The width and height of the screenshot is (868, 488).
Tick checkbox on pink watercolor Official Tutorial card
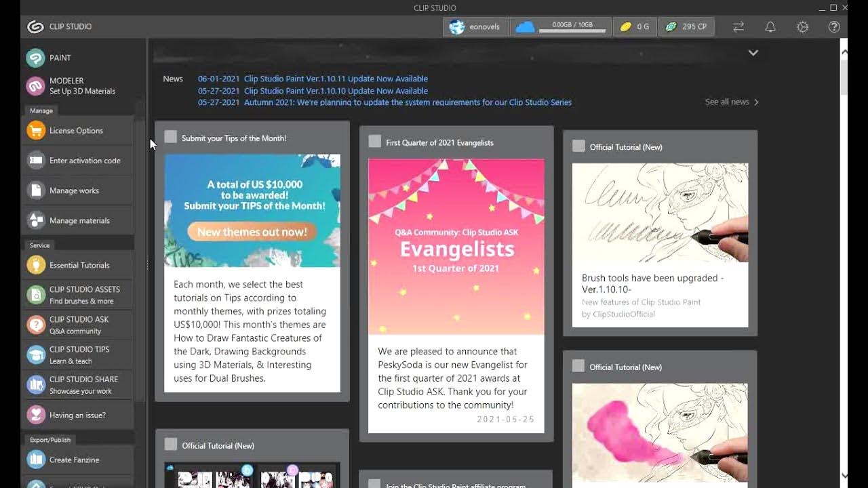tap(578, 366)
